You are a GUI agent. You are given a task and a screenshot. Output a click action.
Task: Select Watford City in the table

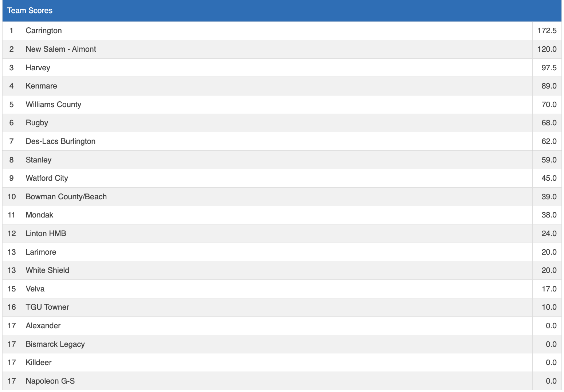47,178
